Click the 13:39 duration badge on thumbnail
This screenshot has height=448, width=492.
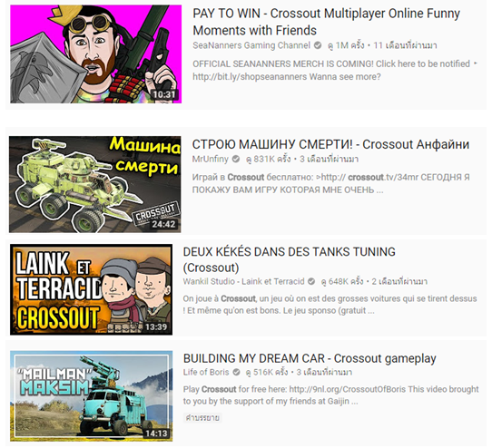coord(156,327)
